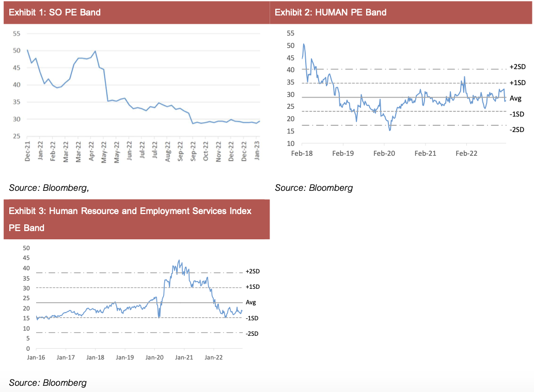Click the "Apr-22" x-axis label
The image size is (534, 392).
click(x=91, y=151)
